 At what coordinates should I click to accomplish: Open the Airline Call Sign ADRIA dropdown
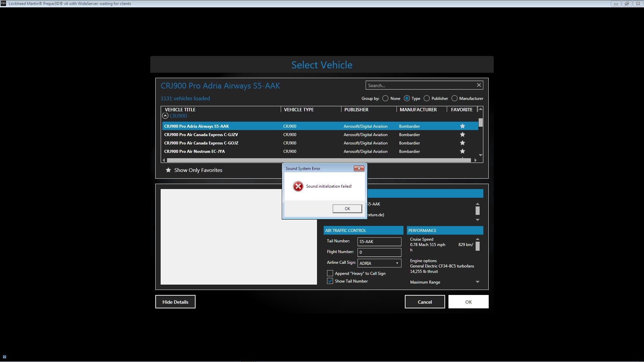click(397, 262)
